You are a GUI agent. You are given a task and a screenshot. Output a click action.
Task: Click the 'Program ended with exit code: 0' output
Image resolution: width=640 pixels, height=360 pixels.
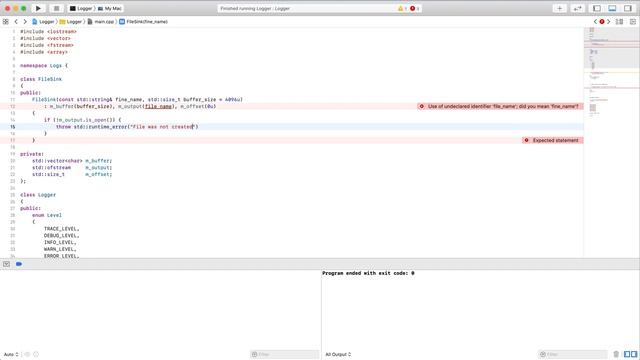[368, 273]
